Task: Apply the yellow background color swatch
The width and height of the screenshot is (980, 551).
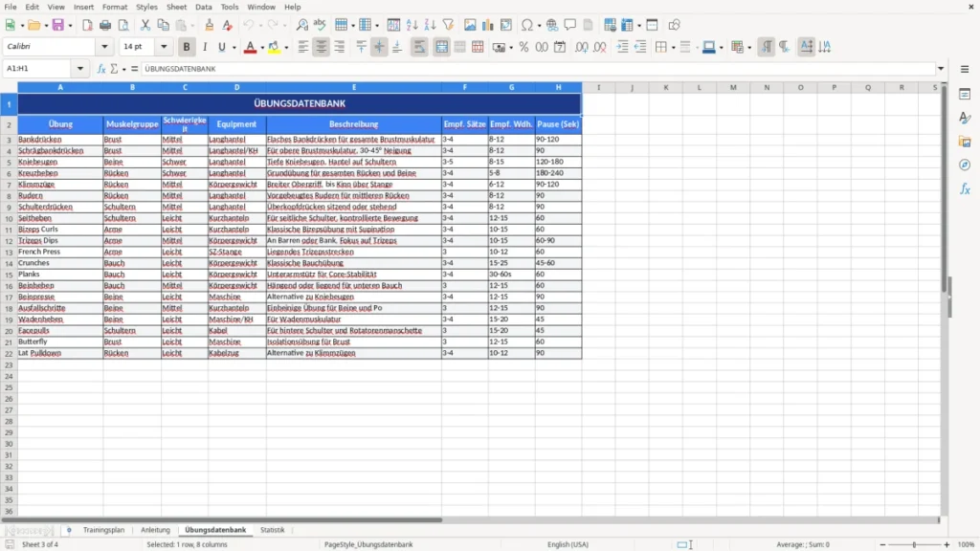Action: (274, 47)
